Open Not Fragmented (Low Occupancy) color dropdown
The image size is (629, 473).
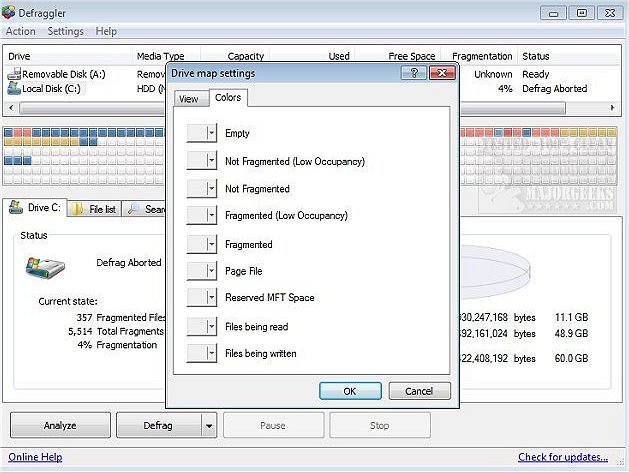click(202, 161)
